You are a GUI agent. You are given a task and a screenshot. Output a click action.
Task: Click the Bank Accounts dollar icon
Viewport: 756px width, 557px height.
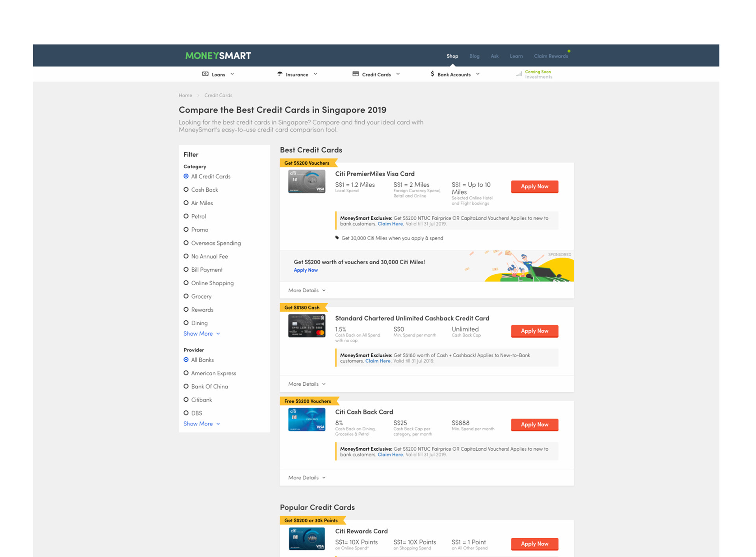[432, 74]
